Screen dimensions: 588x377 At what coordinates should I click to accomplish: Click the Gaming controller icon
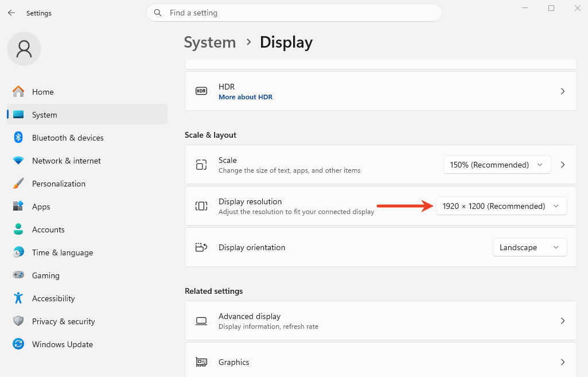coord(18,275)
